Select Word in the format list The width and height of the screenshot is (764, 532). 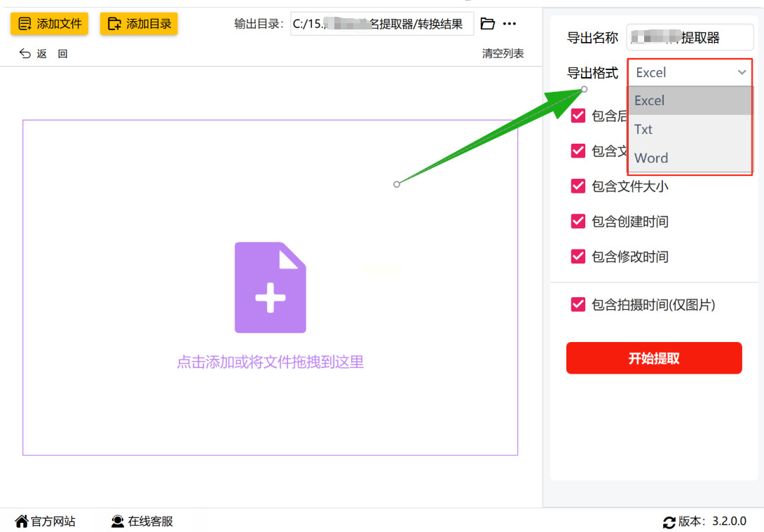690,158
